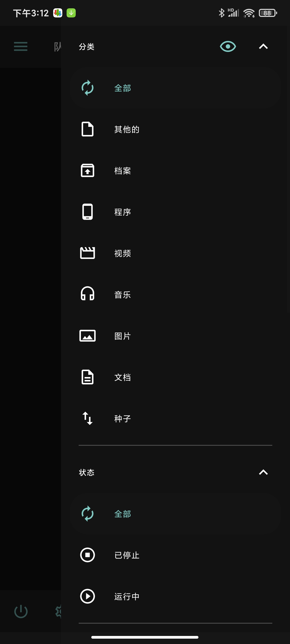Click the blank file icon for 其他的
The width and height of the screenshot is (290, 644).
tap(88, 129)
